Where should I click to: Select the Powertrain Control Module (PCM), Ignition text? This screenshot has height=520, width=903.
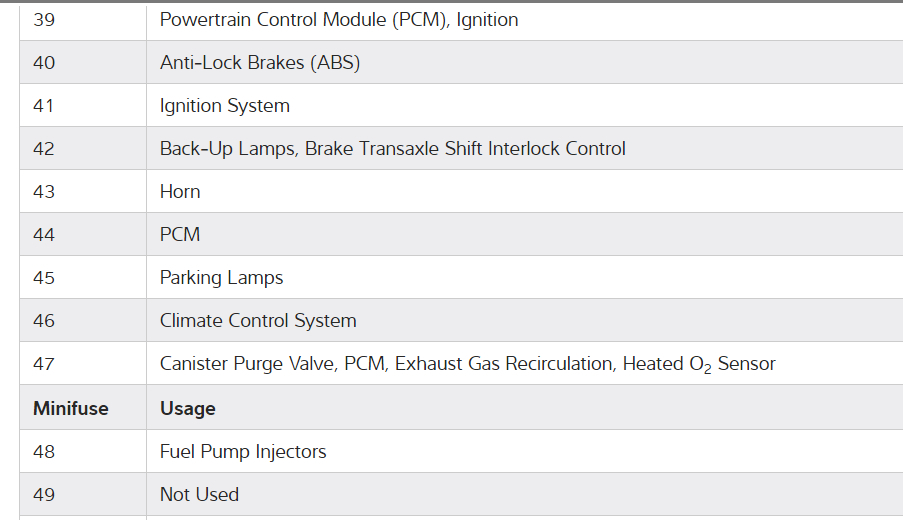pos(338,20)
